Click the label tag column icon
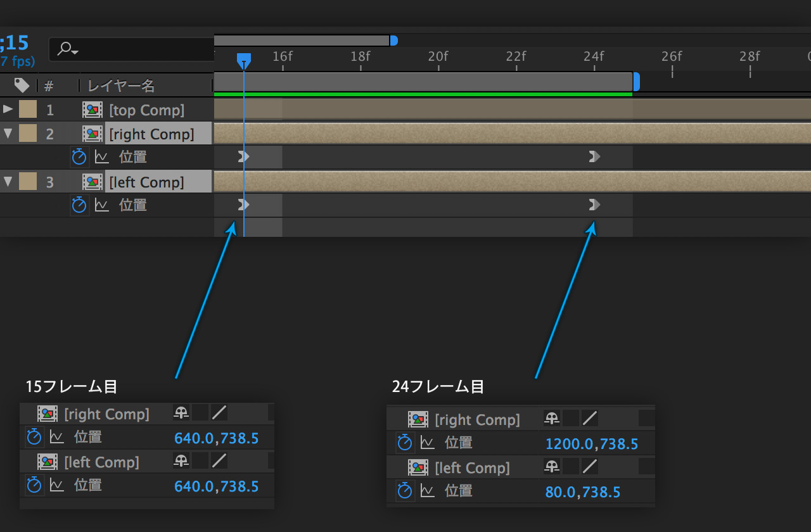The image size is (811, 532). (22, 85)
